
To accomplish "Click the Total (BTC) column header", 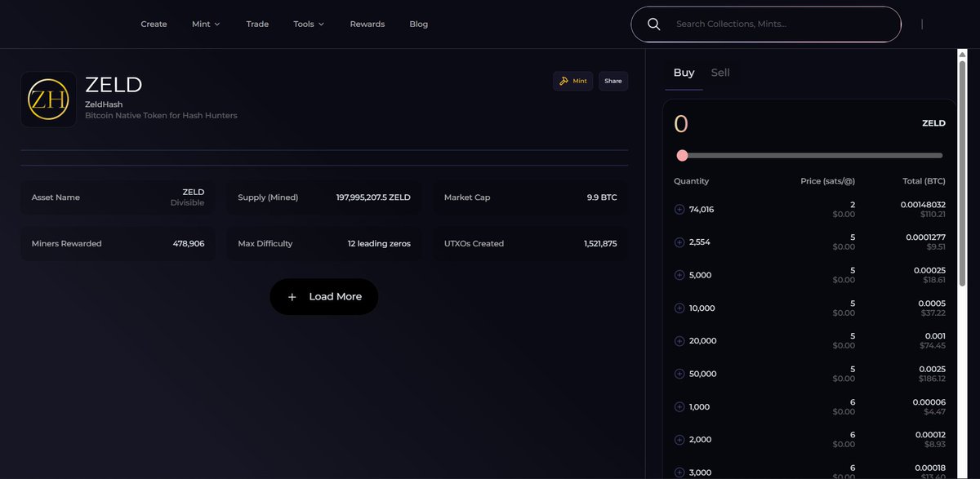I will point(924,181).
